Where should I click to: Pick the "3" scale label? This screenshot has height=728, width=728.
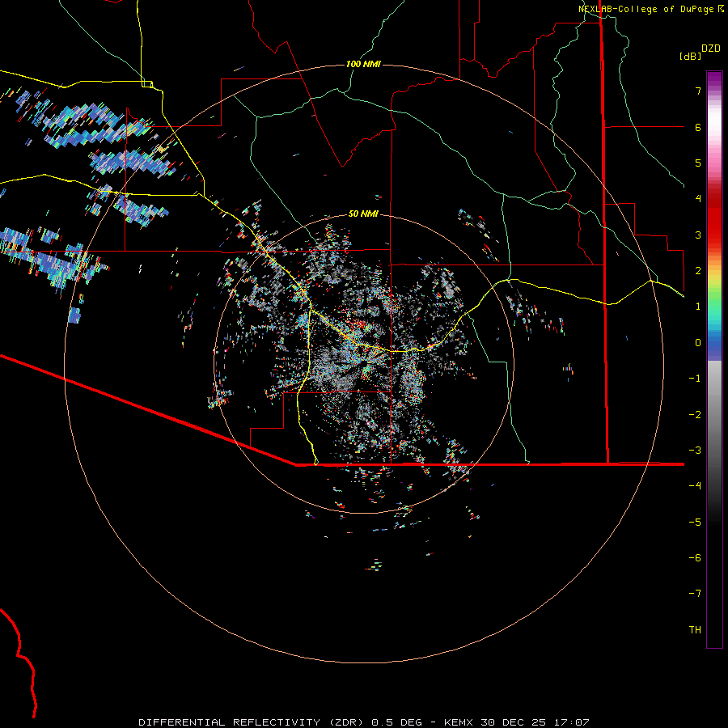click(698, 235)
